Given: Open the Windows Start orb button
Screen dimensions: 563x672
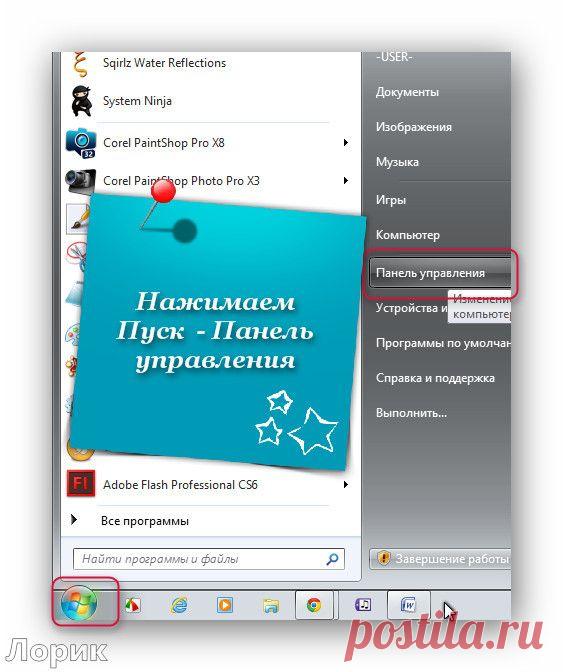Looking at the screenshot, I should point(79,603).
